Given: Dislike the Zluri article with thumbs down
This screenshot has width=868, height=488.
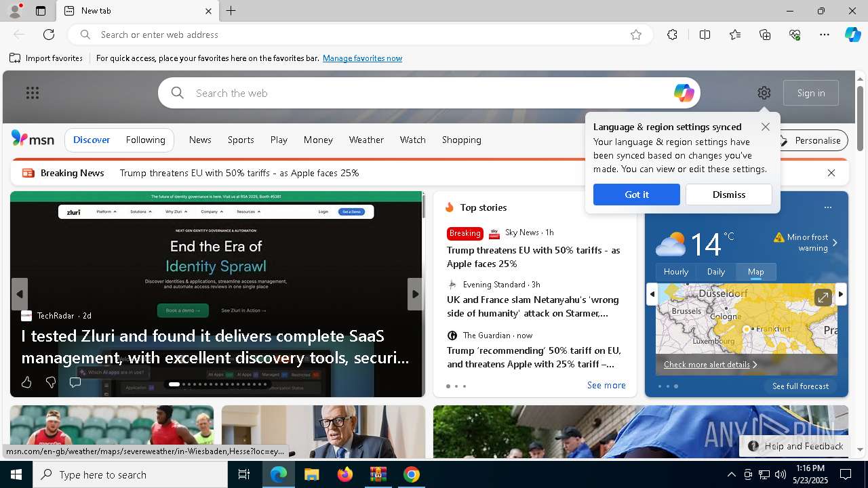Looking at the screenshot, I should (50, 382).
